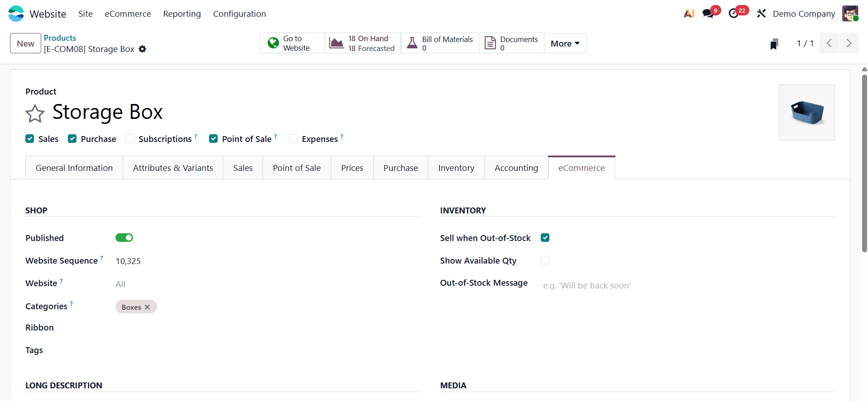Open the On Hand forecast chart icon

point(336,42)
